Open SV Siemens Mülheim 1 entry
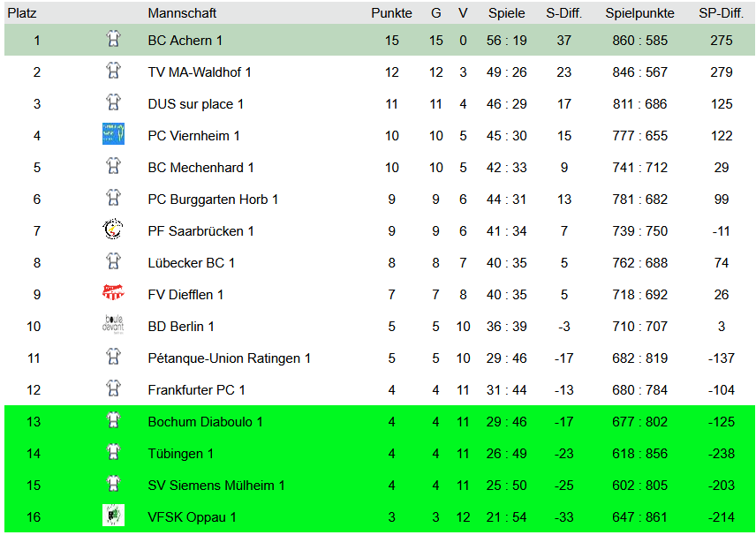Viewport: 756px width, 535px height. pyautogui.click(x=216, y=486)
